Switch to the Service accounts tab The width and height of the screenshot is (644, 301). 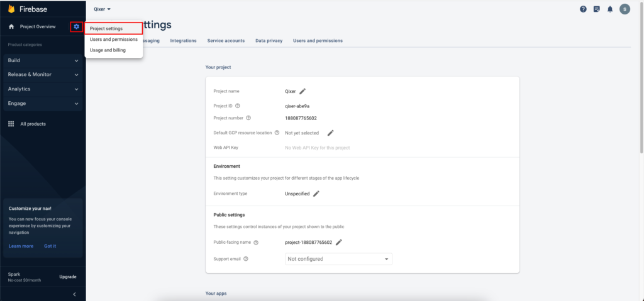point(226,41)
